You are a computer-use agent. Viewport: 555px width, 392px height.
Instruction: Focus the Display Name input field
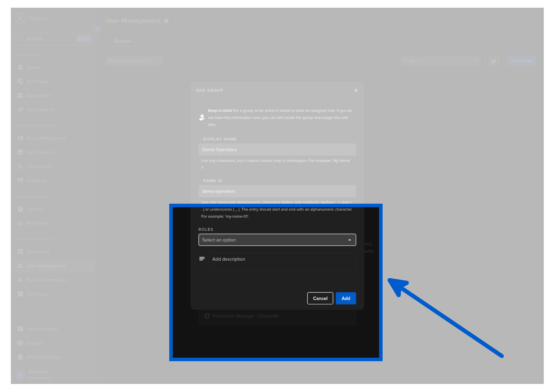point(277,149)
